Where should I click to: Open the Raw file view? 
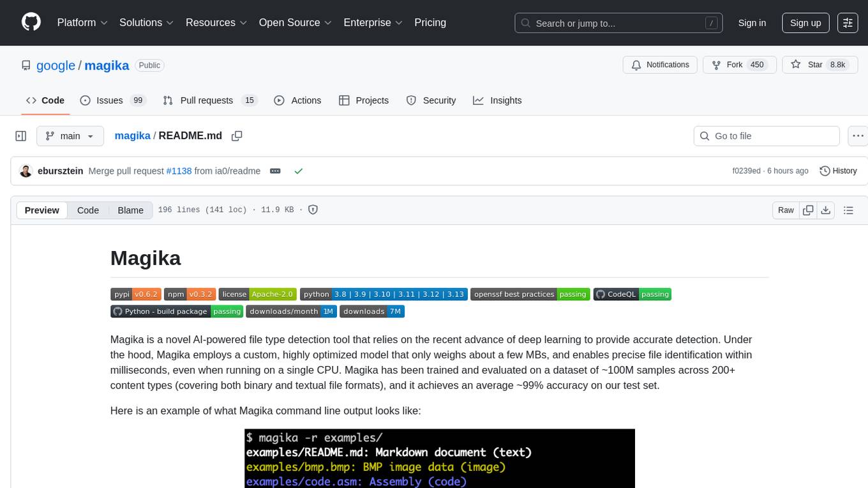[786, 210]
